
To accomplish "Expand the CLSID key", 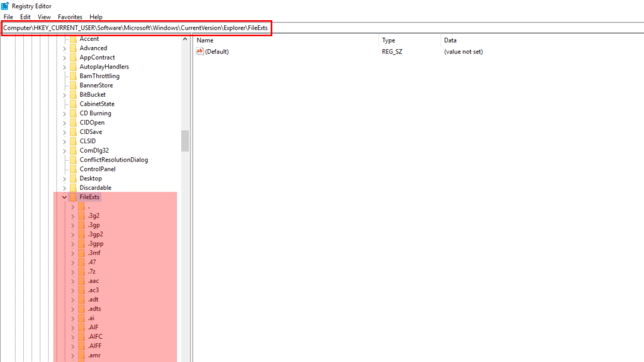I will [x=65, y=141].
